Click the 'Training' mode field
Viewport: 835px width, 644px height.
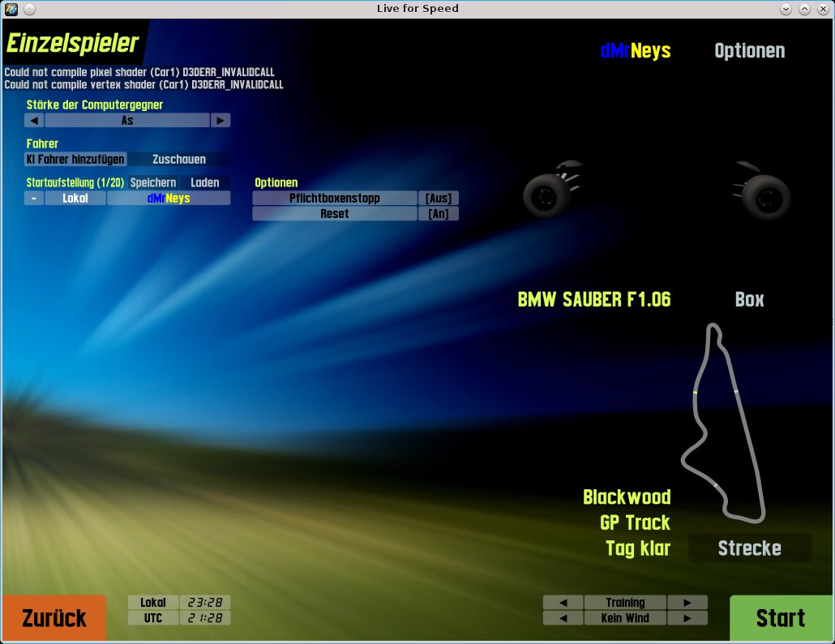point(625,603)
